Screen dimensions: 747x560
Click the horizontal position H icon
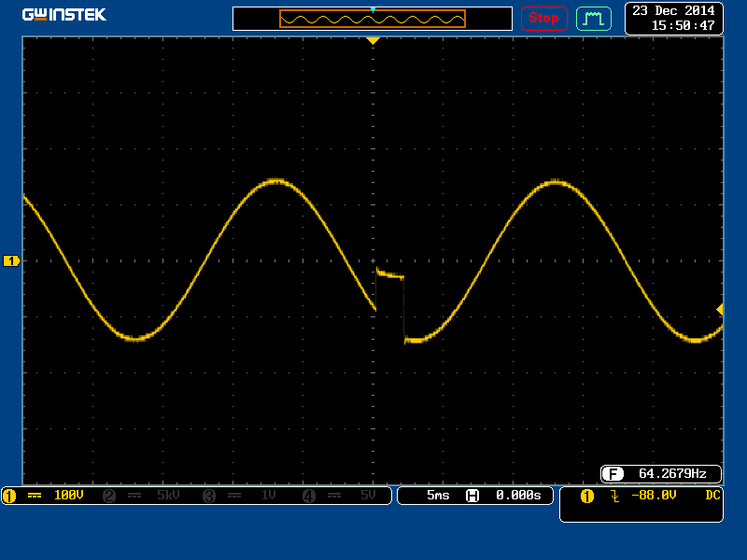(x=472, y=496)
